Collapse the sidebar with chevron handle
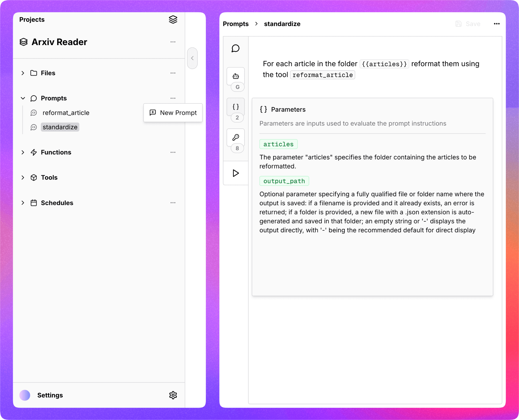Viewport: 519px width, 420px height. point(192,58)
